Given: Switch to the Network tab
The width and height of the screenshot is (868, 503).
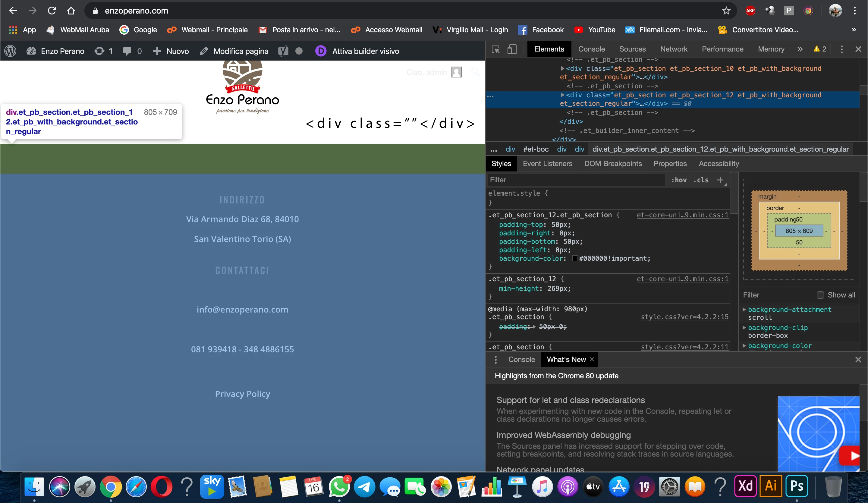Looking at the screenshot, I should click(x=673, y=49).
